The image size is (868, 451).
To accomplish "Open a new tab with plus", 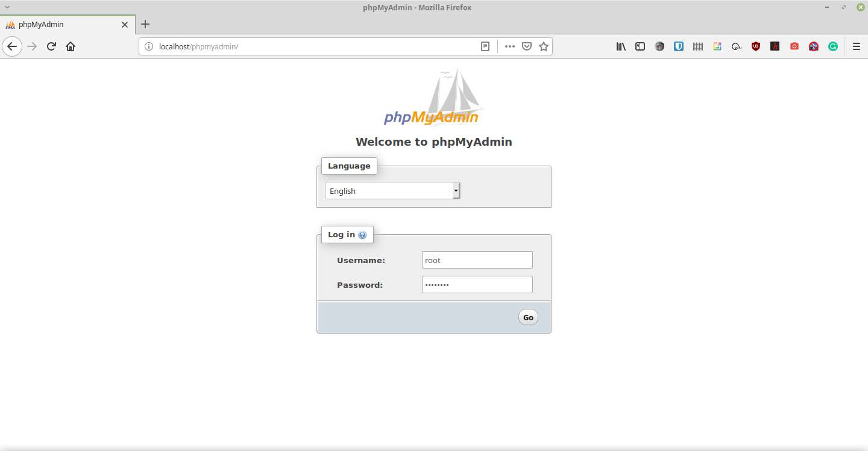I will [x=145, y=25].
